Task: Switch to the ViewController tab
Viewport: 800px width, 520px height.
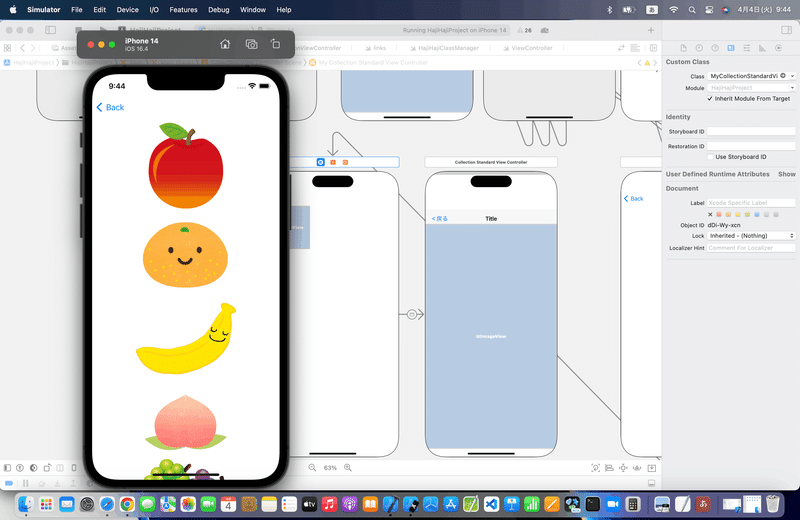Action: point(527,48)
